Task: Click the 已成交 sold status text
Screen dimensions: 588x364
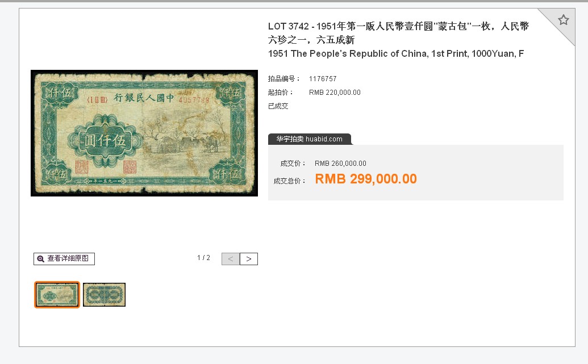Action: tap(278, 106)
